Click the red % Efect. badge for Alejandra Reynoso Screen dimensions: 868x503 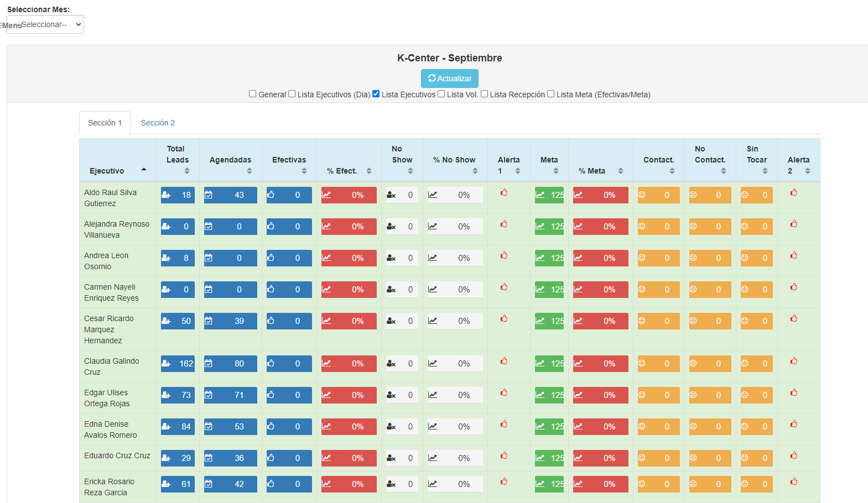coord(349,227)
